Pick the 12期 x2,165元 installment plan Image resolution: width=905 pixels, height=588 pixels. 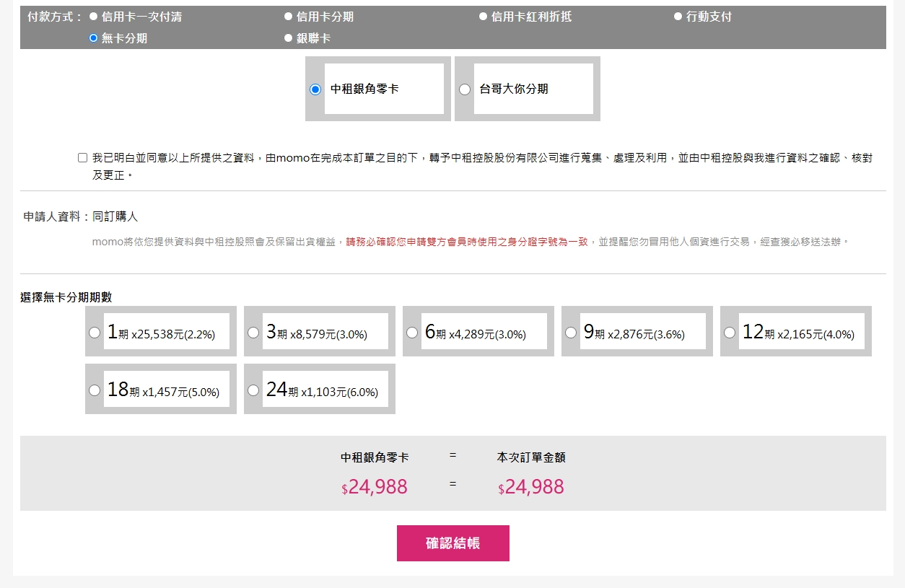730,333
